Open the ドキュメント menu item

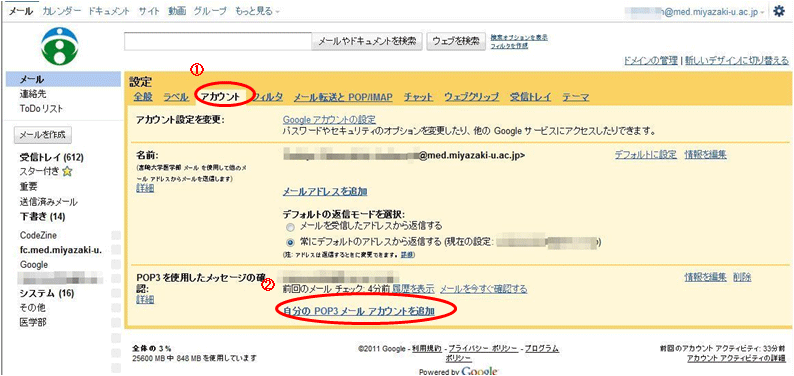(x=108, y=12)
